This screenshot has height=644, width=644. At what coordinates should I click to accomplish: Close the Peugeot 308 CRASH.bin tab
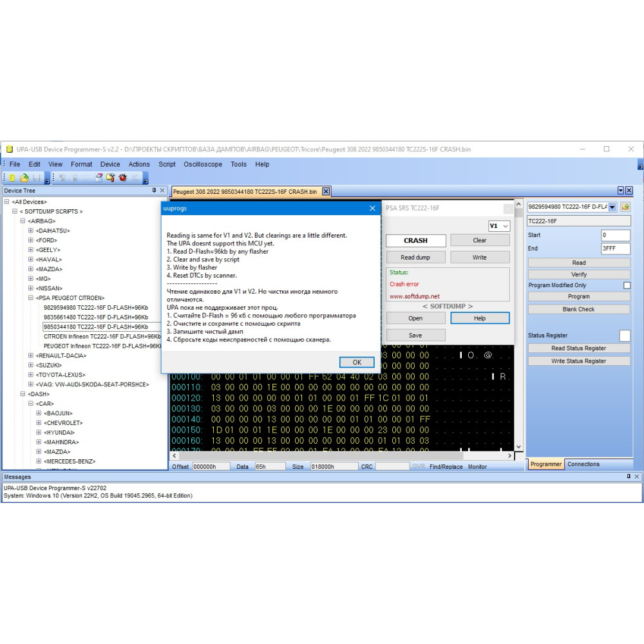(x=326, y=191)
